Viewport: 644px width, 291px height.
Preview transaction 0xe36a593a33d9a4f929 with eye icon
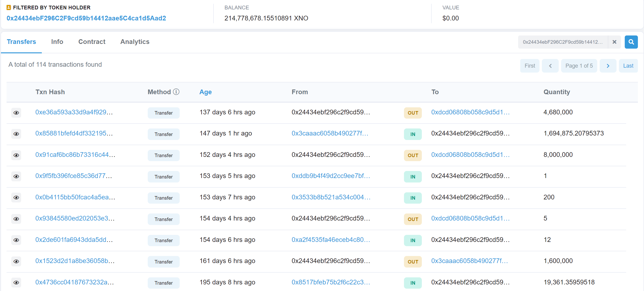[x=16, y=113]
